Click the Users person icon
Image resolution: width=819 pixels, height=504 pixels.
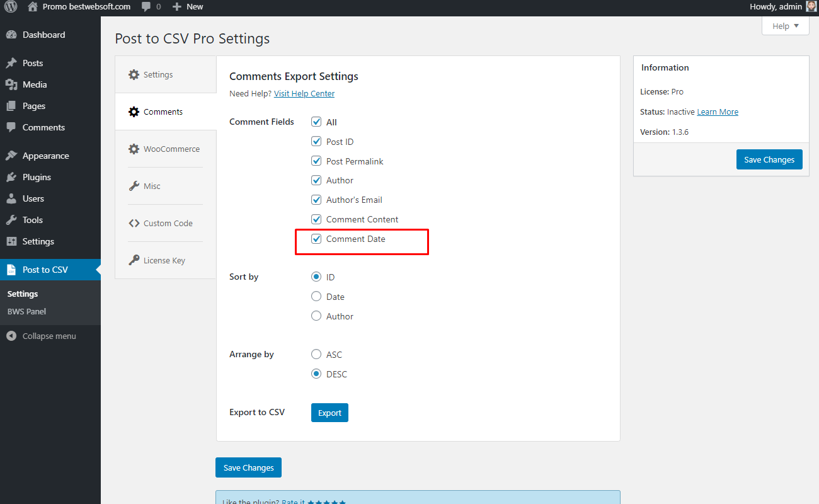point(11,198)
